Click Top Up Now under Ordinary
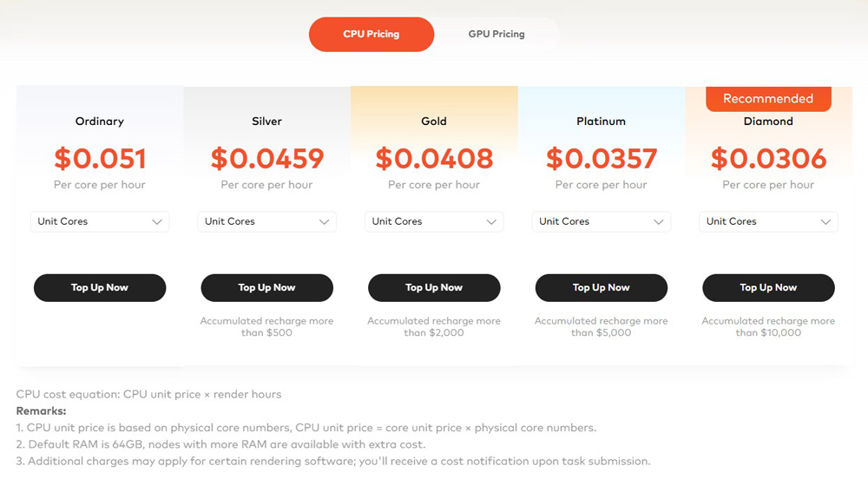Viewport: 868px width, 479px height. point(100,287)
